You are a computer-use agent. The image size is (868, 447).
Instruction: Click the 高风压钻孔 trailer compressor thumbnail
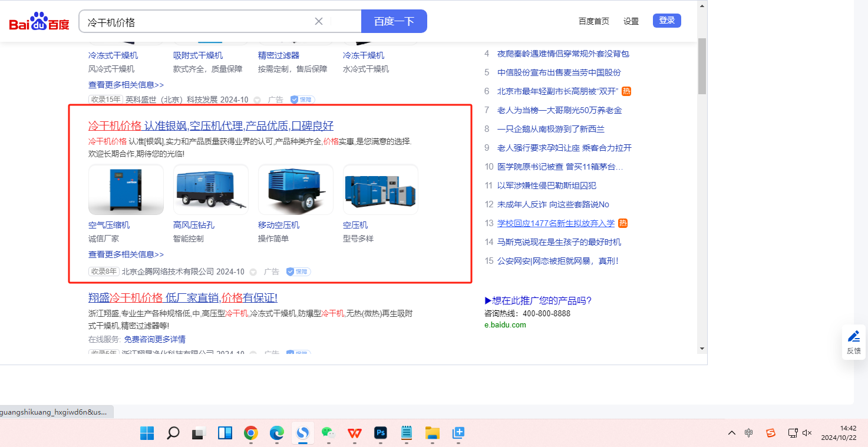(x=211, y=190)
